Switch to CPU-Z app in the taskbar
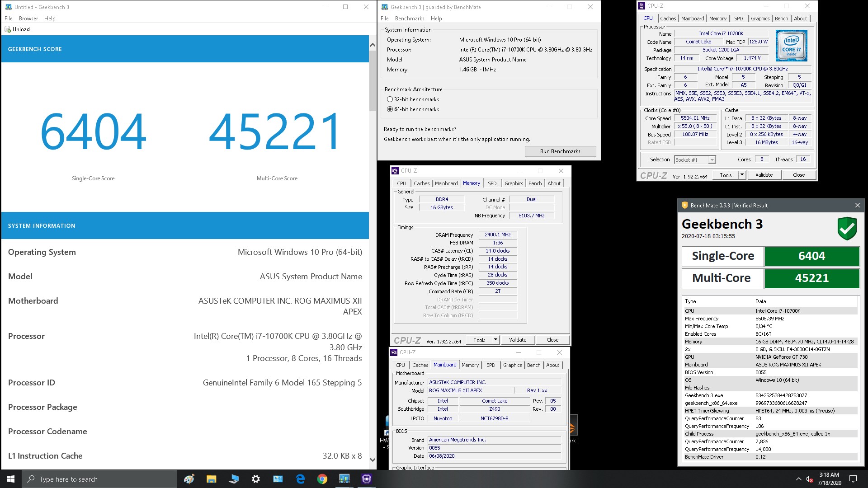The width and height of the screenshot is (868, 488). point(367,479)
